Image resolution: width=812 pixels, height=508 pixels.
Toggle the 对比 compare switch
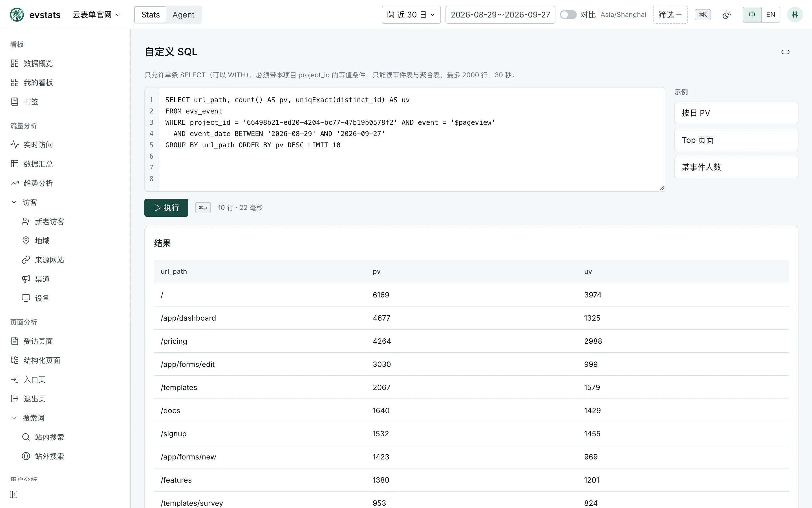568,14
